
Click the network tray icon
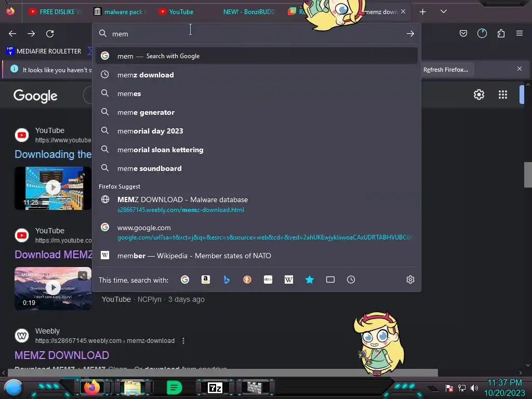point(462,388)
